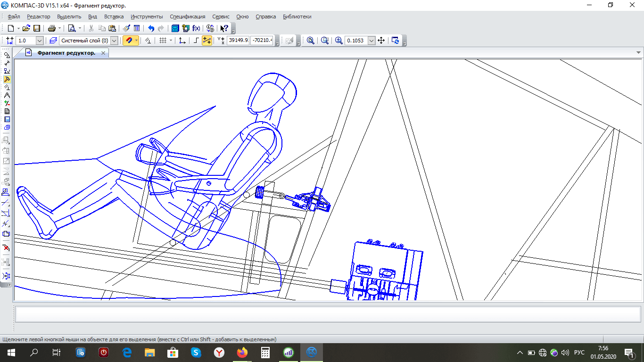Switch to Фрагмент редуктор. document tab
This screenshot has height=362, width=644.
click(66, 53)
